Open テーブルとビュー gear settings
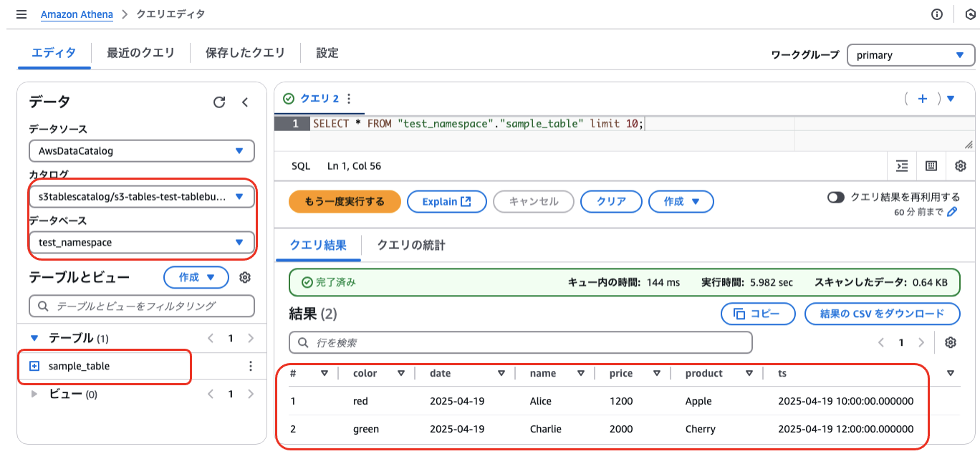This screenshot has width=980, height=464. coord(244,277)
